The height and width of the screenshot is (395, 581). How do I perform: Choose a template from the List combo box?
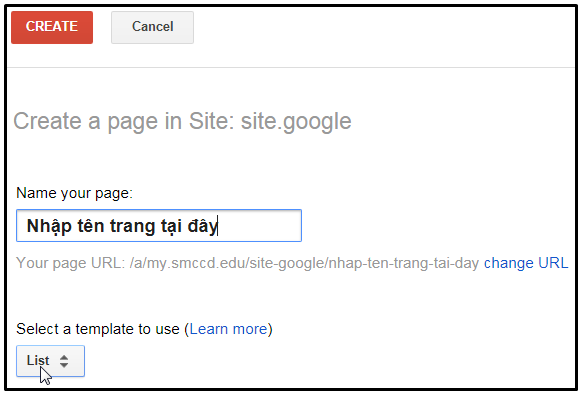pyautogui.click(x=50, y=361)
